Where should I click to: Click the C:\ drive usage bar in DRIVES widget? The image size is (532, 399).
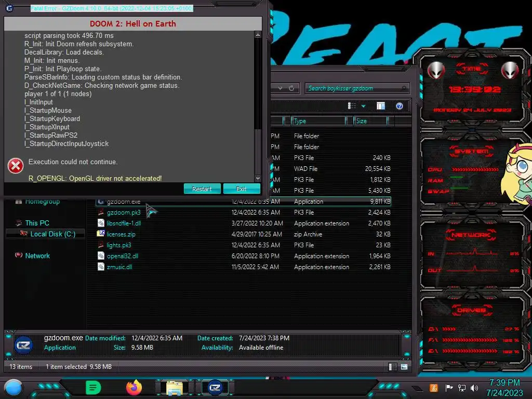(x=449, y=329)
